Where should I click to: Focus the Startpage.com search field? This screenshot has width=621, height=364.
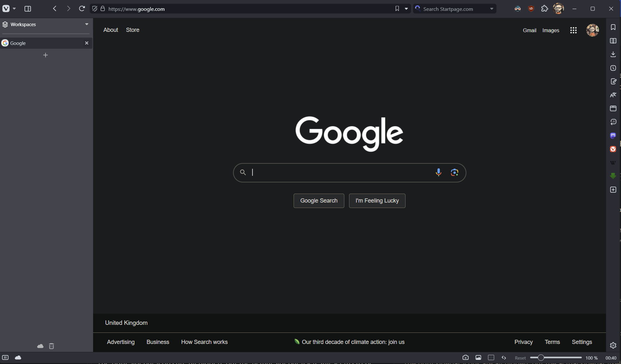tap(455, 9)
